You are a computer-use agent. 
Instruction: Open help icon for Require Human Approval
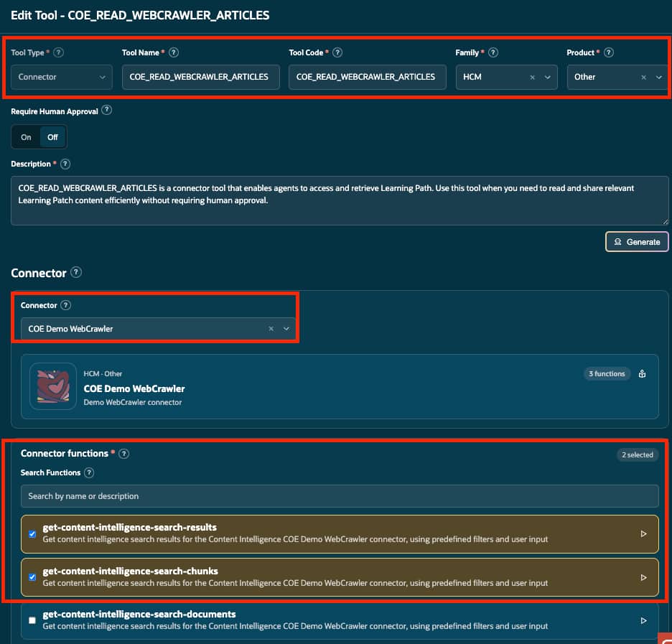click(107, 110)
